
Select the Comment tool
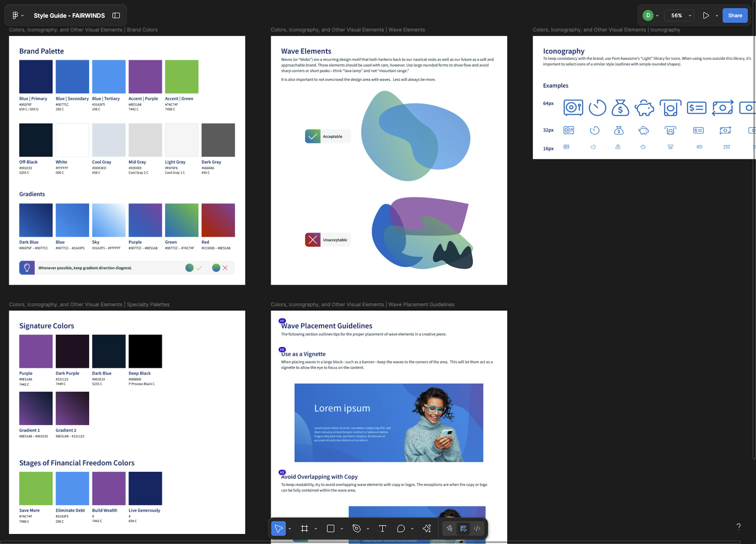401,528
